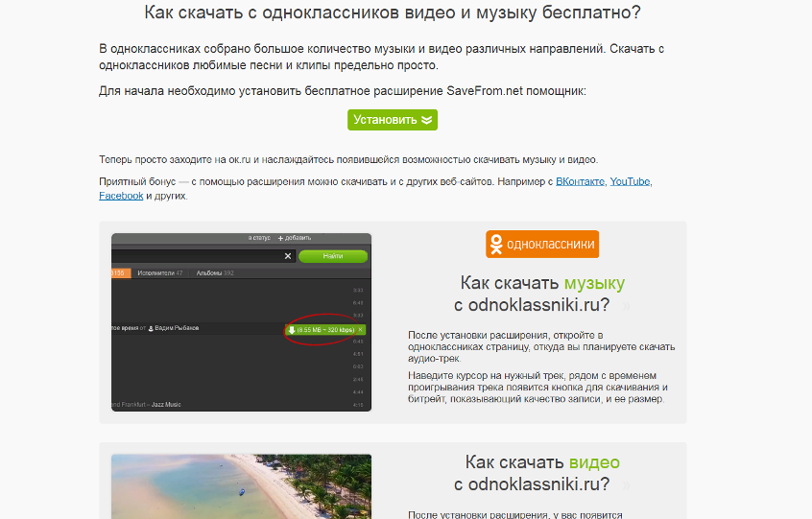The height and width of the screenshot is (519, 812).
Task: Click the X clear icon in search field
Action: tap(288, 256)
